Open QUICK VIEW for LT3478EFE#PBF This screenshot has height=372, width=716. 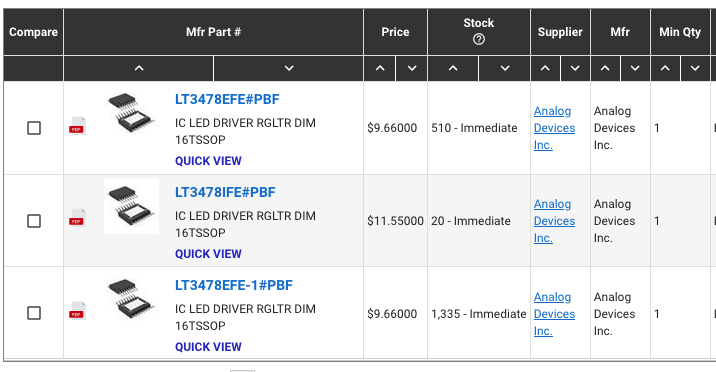pyautogui.click(x=208, y=161)
